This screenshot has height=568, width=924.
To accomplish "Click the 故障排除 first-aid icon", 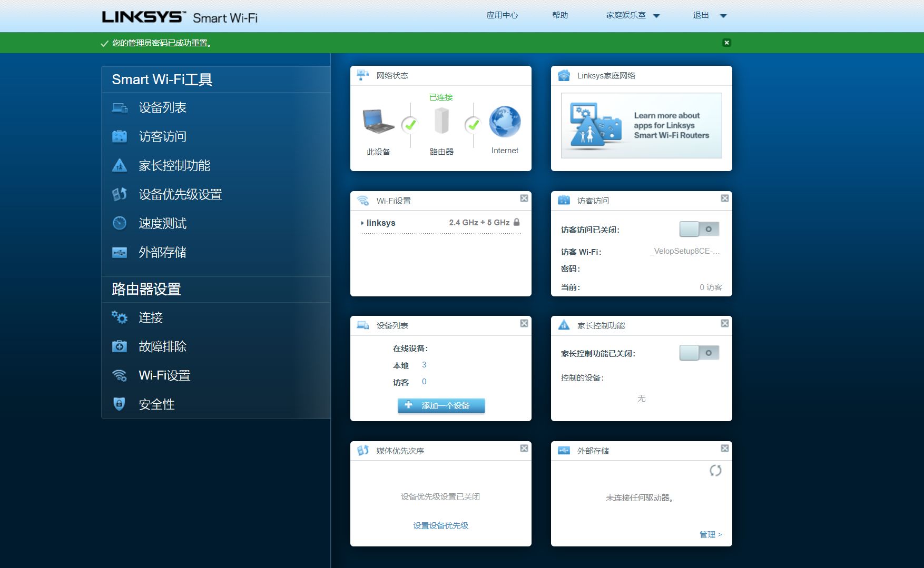I will pyautogui.click(x=120, y=346).
